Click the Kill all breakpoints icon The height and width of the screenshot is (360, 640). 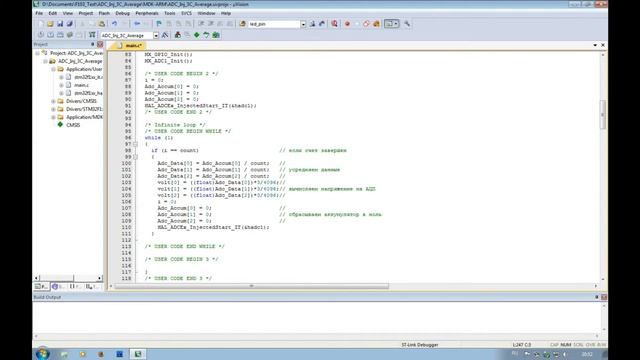376,24
